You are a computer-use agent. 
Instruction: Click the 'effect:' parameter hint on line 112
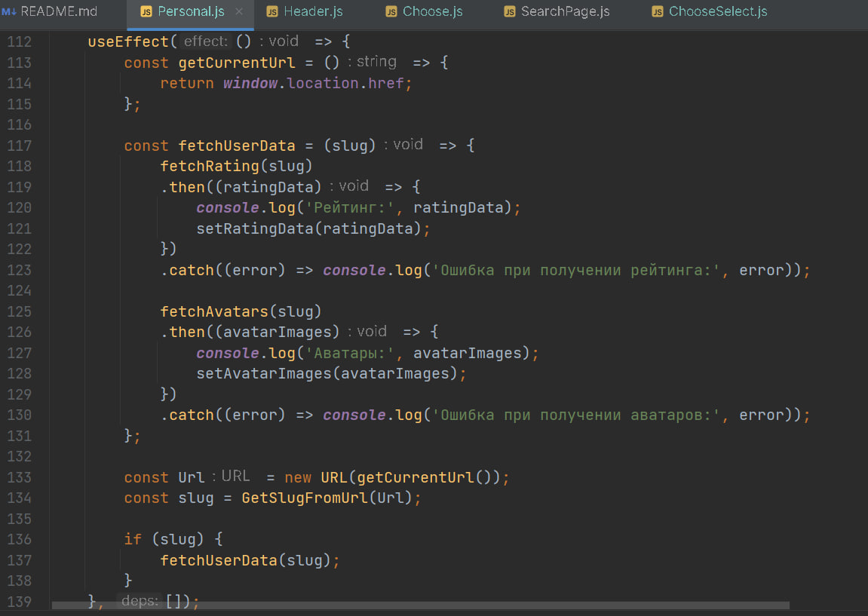205,41
